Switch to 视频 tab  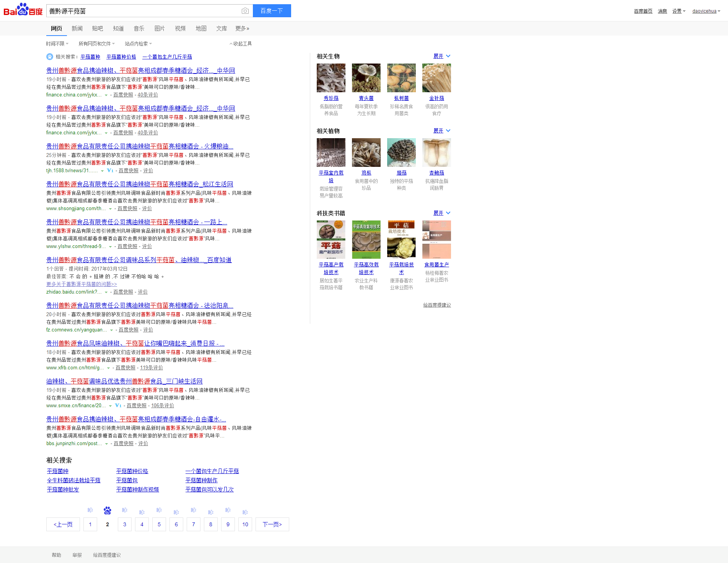tap(180, 28)
